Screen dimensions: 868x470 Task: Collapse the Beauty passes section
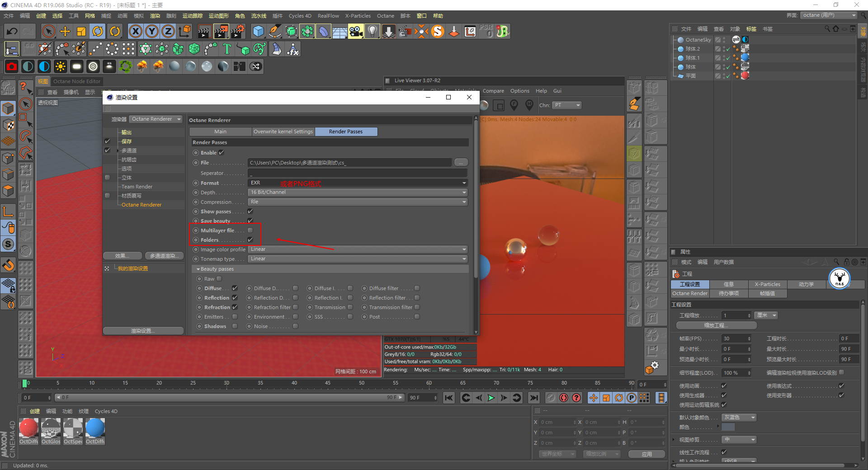(x=198, y=269)
